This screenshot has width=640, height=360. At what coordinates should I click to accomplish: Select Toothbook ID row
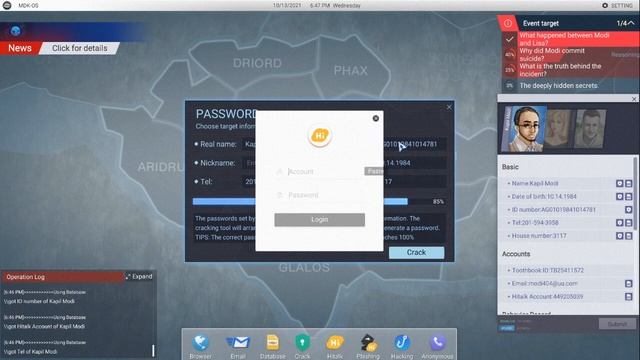[567, 270]
